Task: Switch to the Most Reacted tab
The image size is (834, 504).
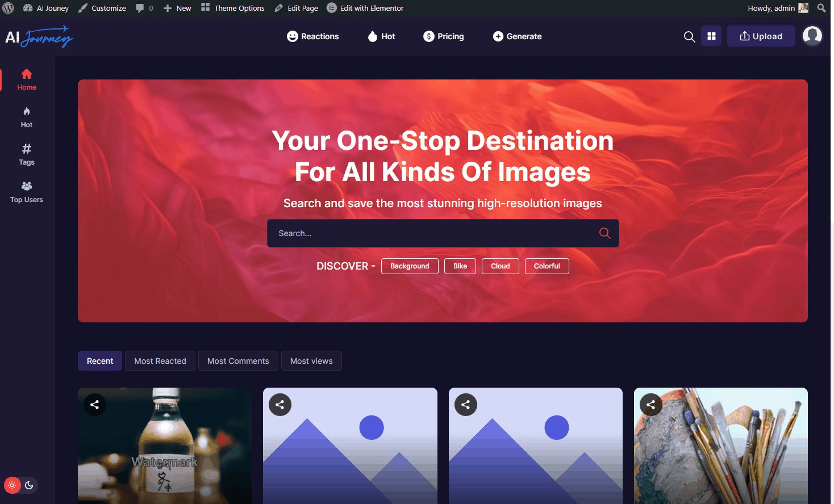Action: (160, 361)
